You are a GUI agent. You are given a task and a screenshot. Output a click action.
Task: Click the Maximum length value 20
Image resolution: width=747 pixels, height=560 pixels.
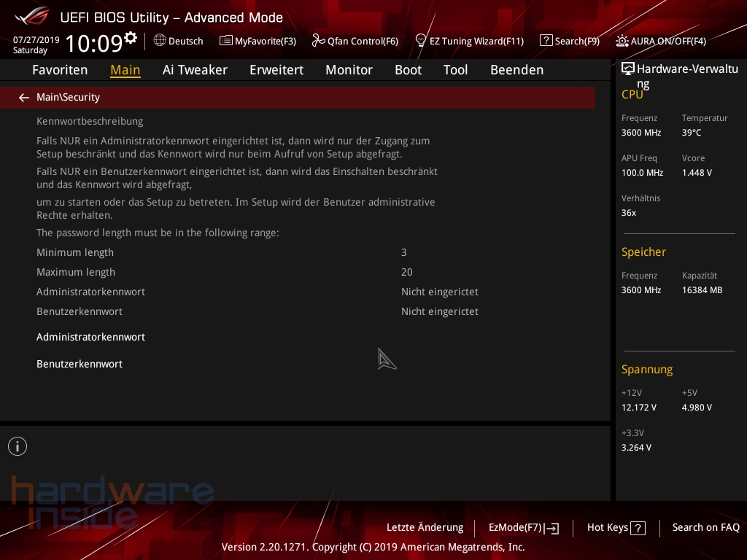coord(407,273)
